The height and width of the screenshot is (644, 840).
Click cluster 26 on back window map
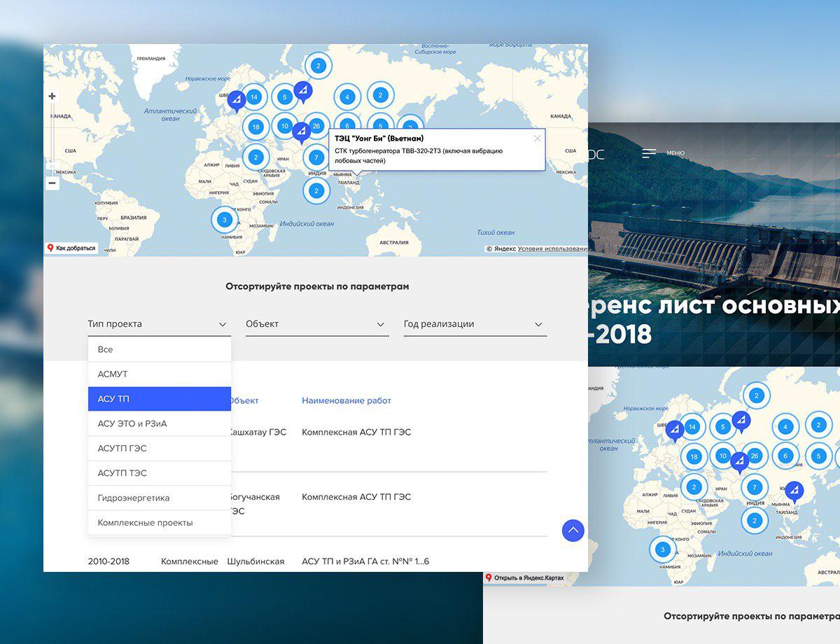(754, 456)
